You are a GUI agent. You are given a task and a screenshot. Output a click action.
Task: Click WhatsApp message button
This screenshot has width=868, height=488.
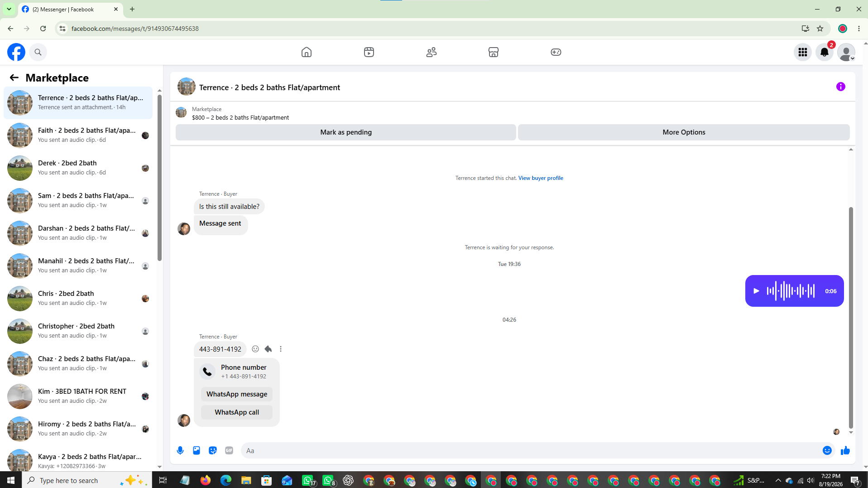(x=237, y=394)
